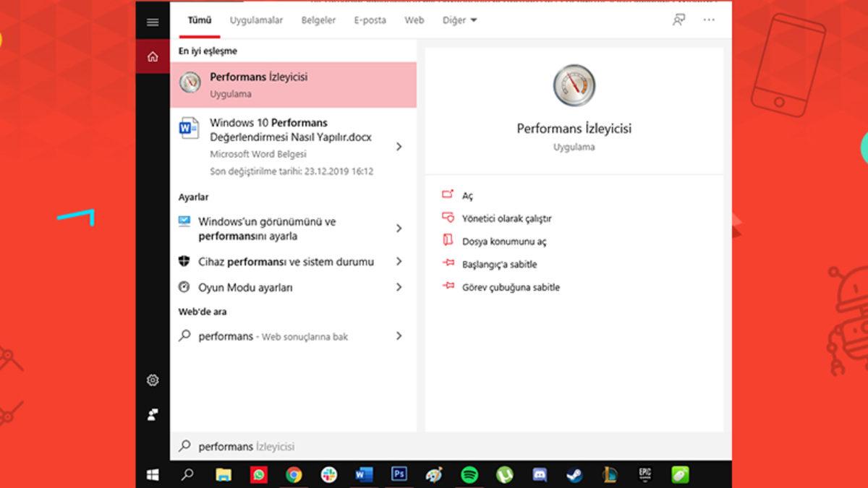Open WhatsApp from the taskbar
Image resolution: width=868 pixels, height=488 pixels.
[258, 476]
